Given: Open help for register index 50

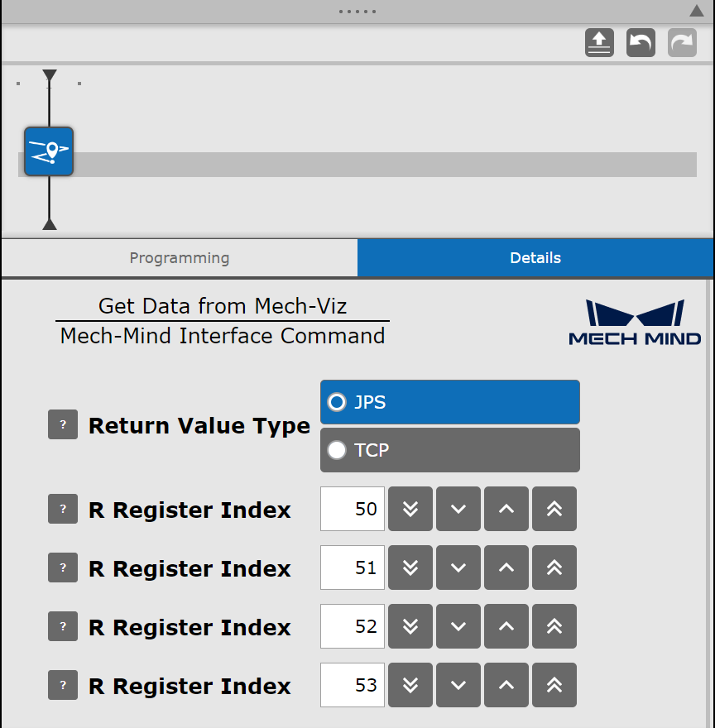Looking at the screenshot, I should tap(63, 509).
